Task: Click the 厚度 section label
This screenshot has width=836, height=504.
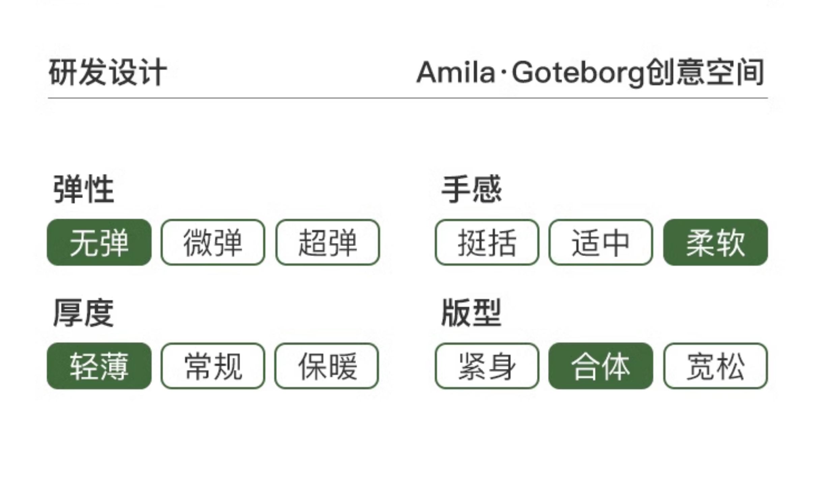Action: 84,313
